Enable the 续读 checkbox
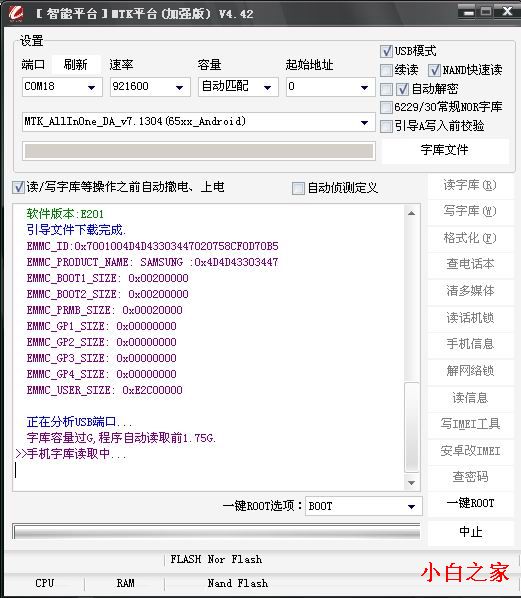The image size is (521, 598). click(386, 70)
